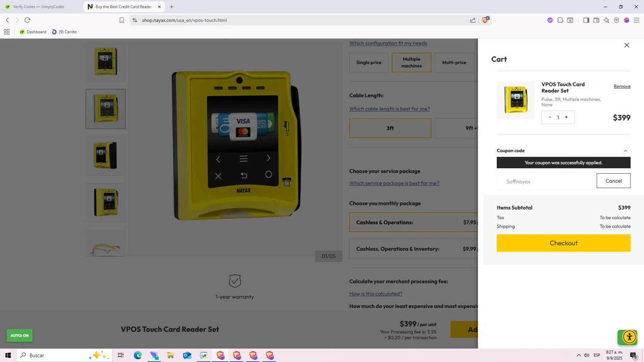Click the coupon code input field
Viewport: 644px width, 362px height.
click(545, 181)
